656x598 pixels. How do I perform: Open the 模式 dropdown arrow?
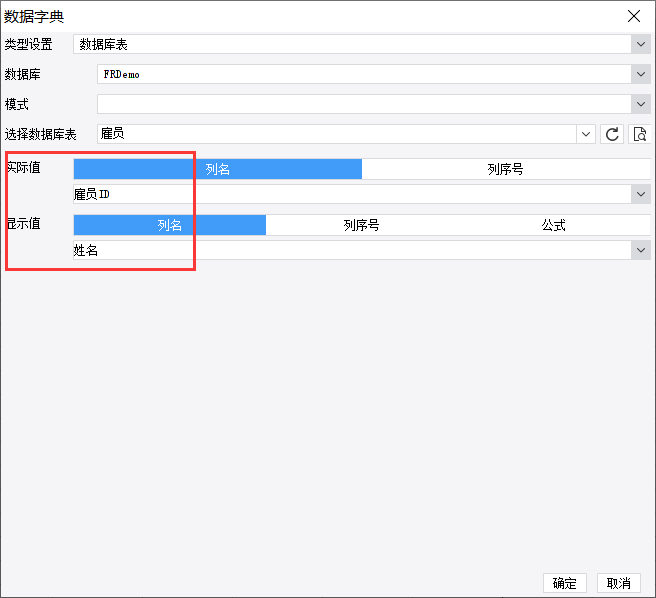pyautogui.click(x=640, y=104)
